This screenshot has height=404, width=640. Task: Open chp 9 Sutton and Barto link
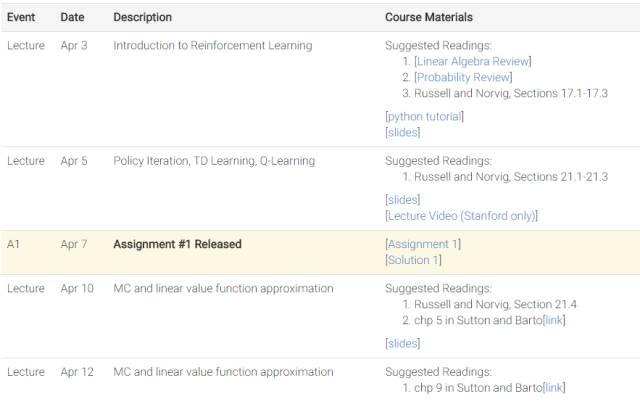click(x=554, y=387)
